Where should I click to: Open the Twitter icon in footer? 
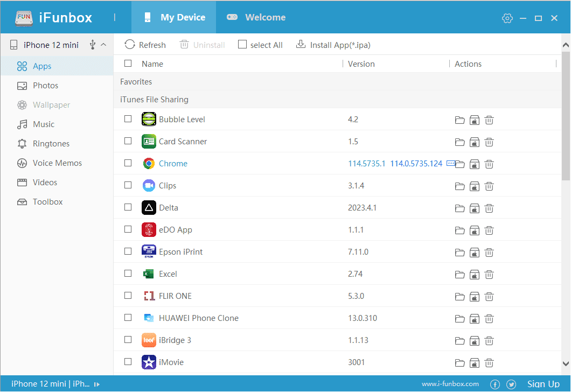click(x=511, y=384)
